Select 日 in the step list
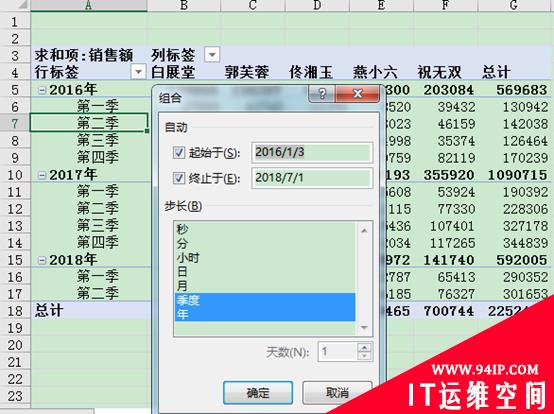554x414 pixels. point(265,272)
